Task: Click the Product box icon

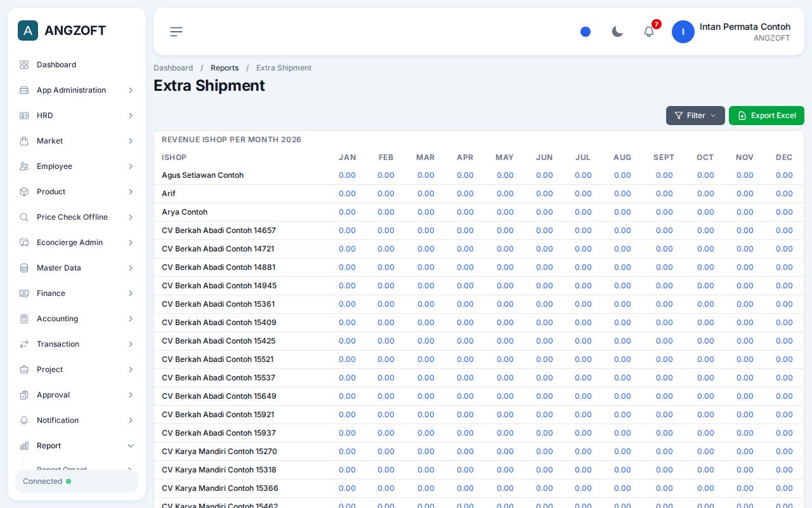Action: pyautogui.click(x=24, y=192)
